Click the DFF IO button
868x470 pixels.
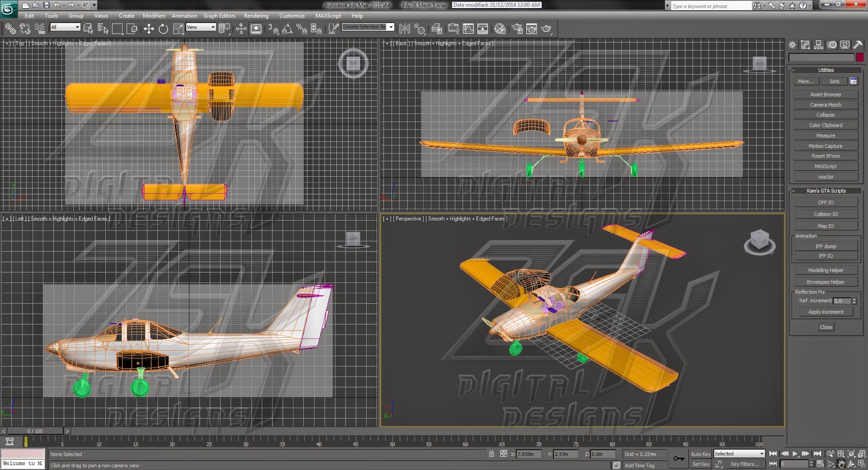pos(826,202)
